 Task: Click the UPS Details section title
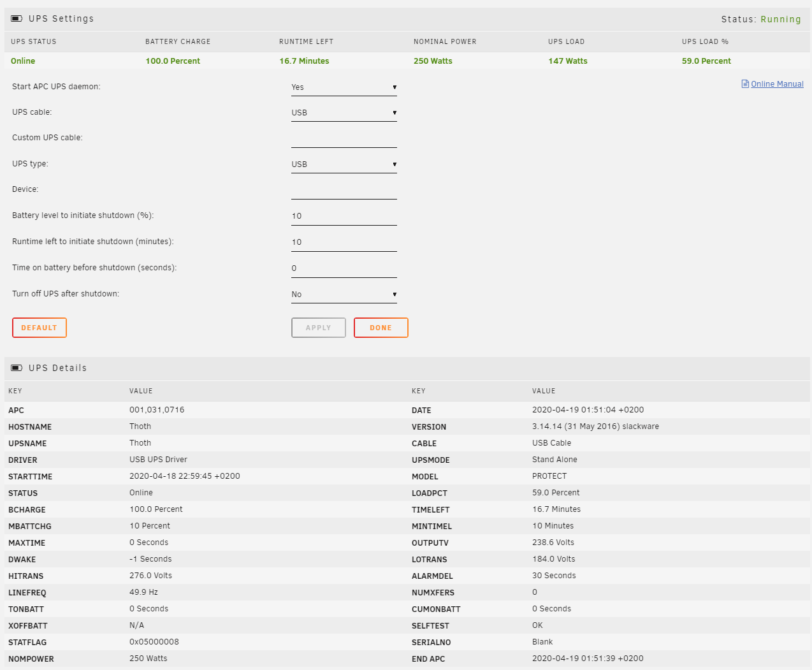tap(57, 368)
